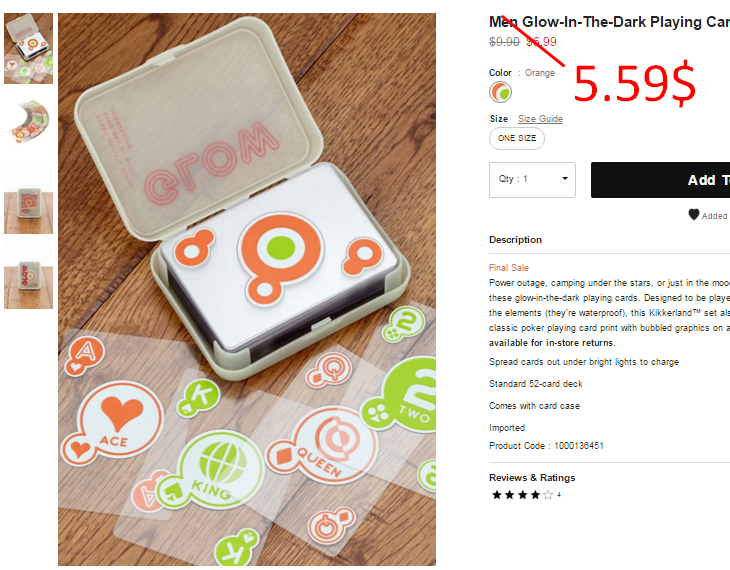Select the first product thumbnail with open case
The image size is (730, 570).
click(28, 48)
